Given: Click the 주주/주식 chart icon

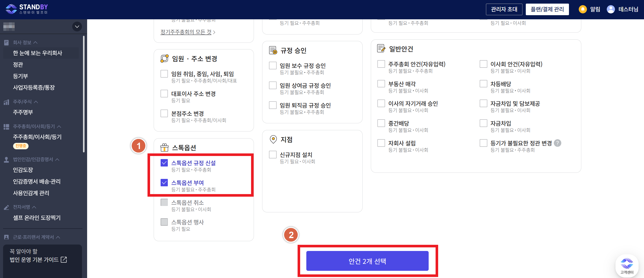Looking at the screenshot, I should (x=6, y=102).
